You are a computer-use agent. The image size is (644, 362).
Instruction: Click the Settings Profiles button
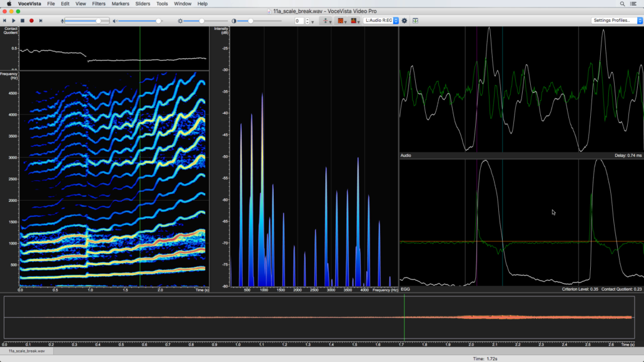point(613,21)
